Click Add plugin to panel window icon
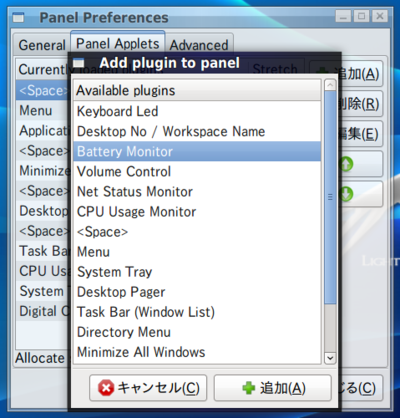The height and width of the screenshot is (418, 400). (79, 63)
